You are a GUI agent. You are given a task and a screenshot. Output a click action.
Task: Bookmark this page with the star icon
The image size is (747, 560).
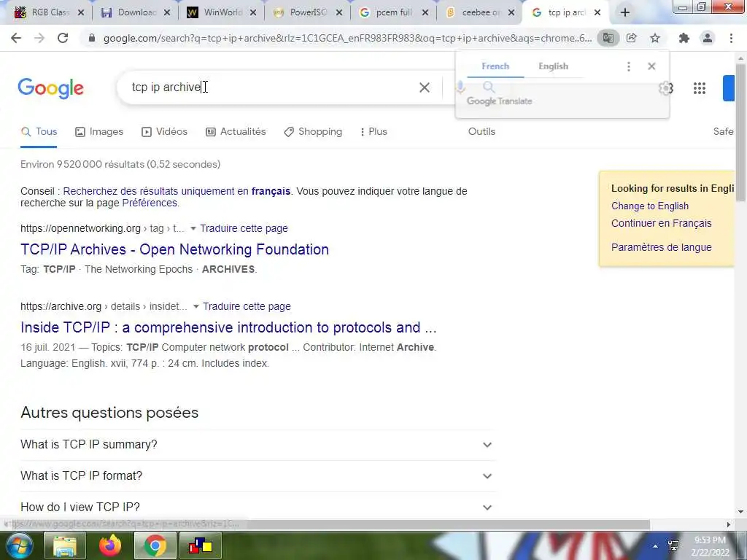click(655, 38)
